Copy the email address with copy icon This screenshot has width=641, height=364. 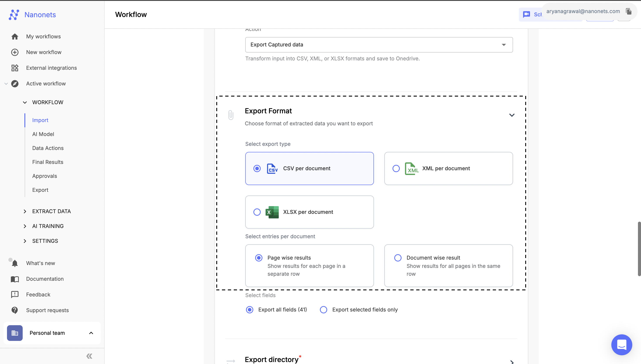[x=629, y=11]
